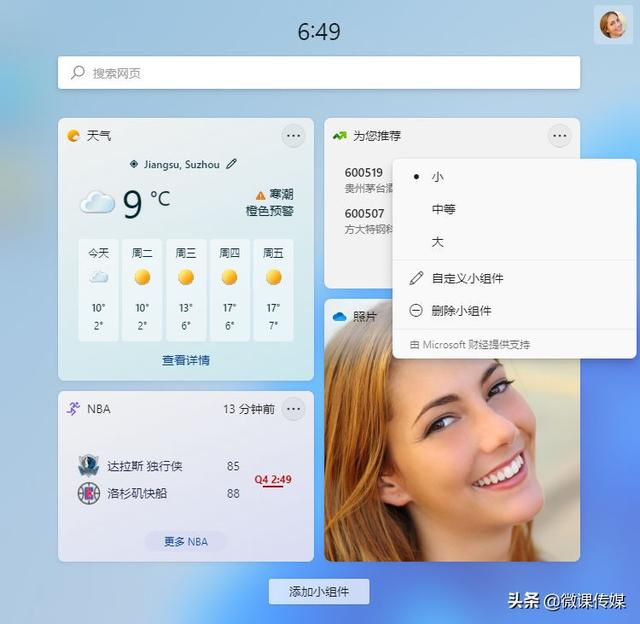Click the NBA widget title

click(99, 409)
